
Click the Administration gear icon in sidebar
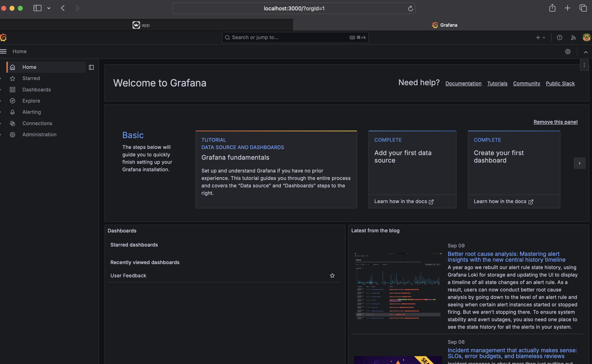[x=13, y=135]
